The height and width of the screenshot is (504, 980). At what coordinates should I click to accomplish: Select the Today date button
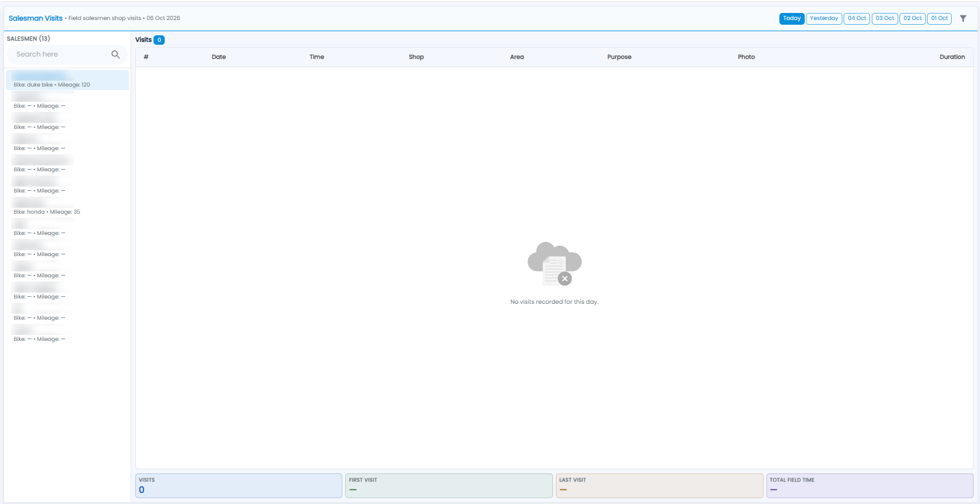pos(792,18)
